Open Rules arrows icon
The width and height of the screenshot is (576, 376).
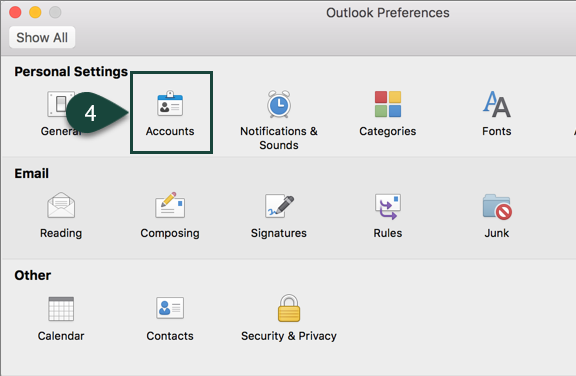(x=388, y=206)
